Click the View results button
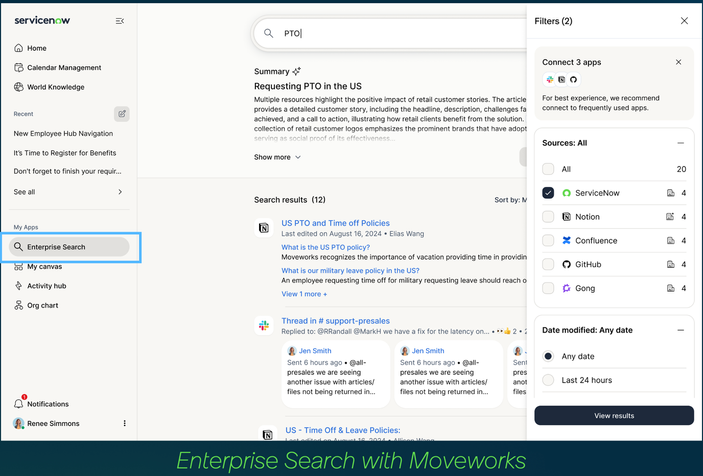 point(614,415)
